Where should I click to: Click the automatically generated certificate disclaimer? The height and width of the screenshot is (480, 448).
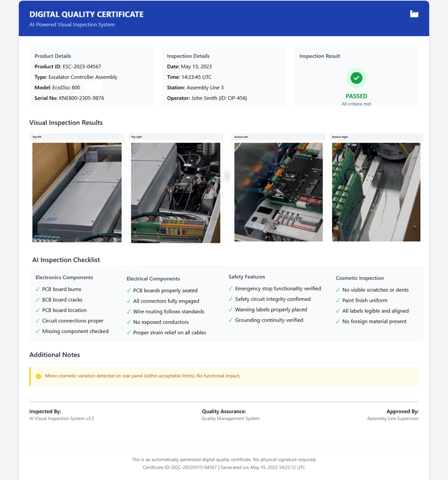[x=224, y=460]
